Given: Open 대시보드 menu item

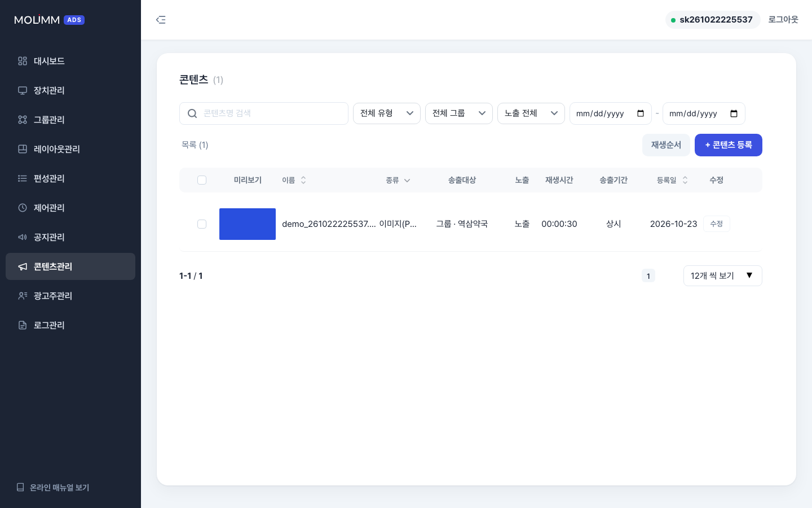Looking at the screenshot, I should pos(70,61).
